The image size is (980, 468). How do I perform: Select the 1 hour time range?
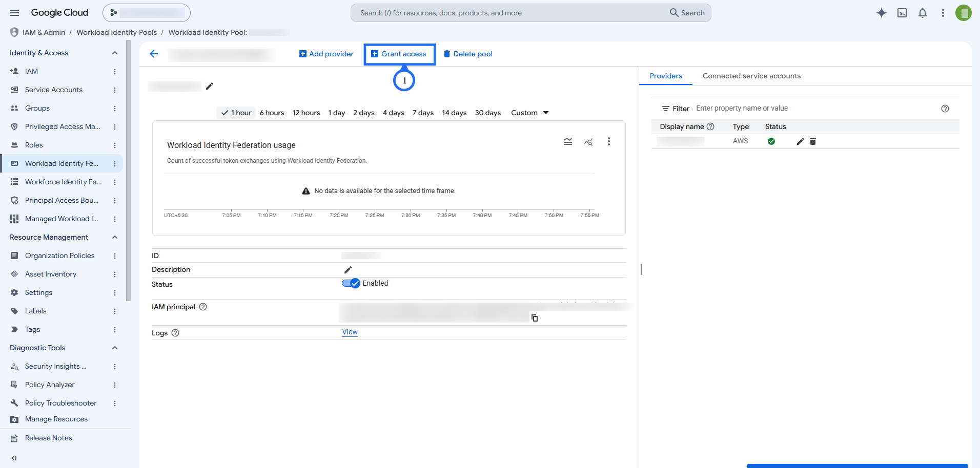click(x=236, y=113)
